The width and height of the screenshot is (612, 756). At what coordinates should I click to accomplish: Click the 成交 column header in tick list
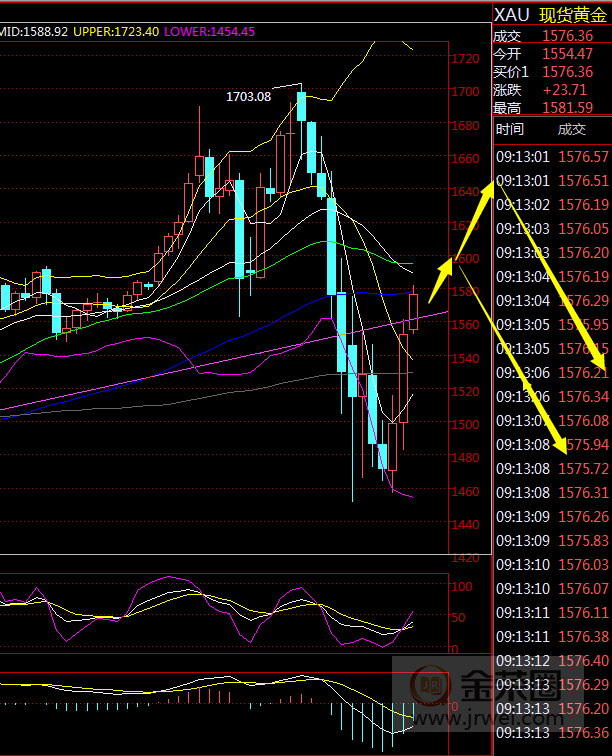coord(571,129)
